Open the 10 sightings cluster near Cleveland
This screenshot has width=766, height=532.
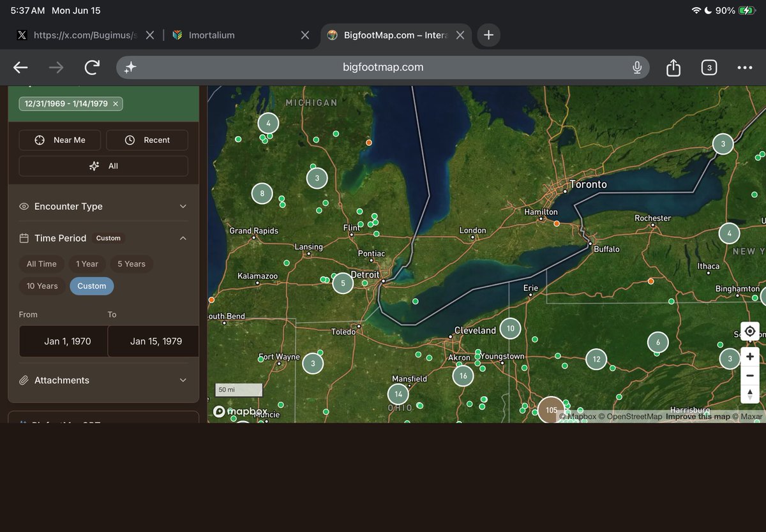(x=510, y=329)
